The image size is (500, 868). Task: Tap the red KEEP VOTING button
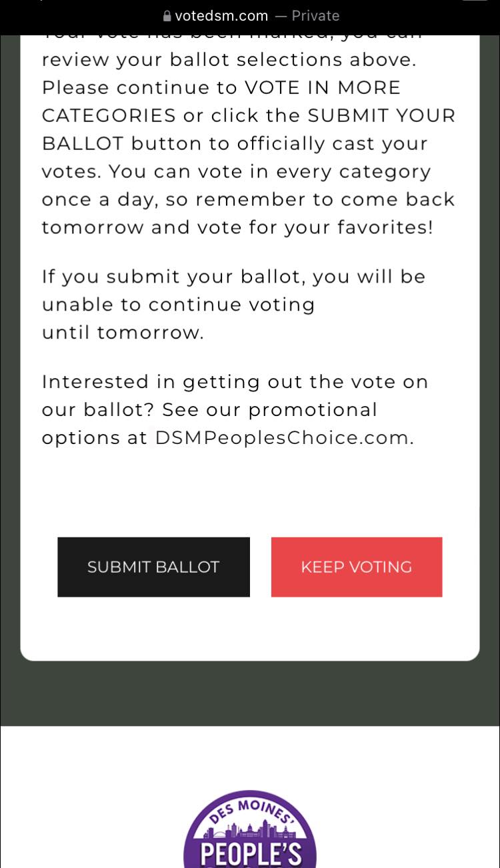coord(357,567)
